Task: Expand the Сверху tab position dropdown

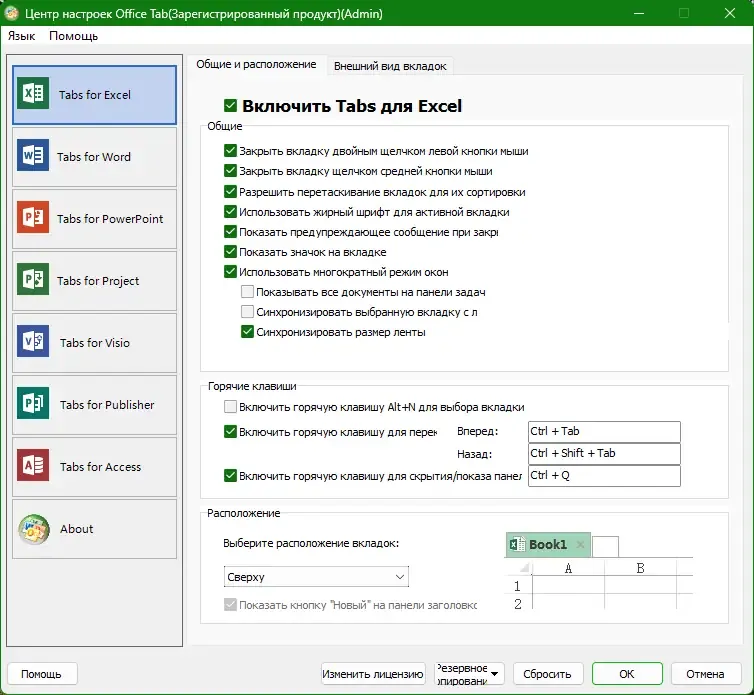Action: click(x=316, y=577)
